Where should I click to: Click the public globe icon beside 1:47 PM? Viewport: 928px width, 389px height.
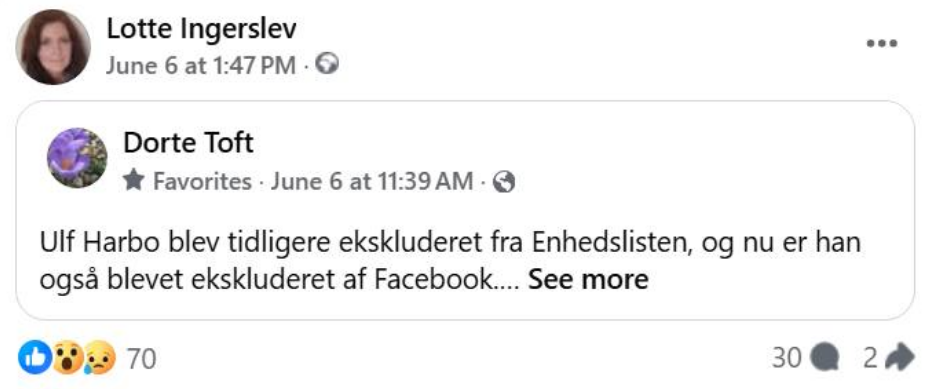pos(327,64)
